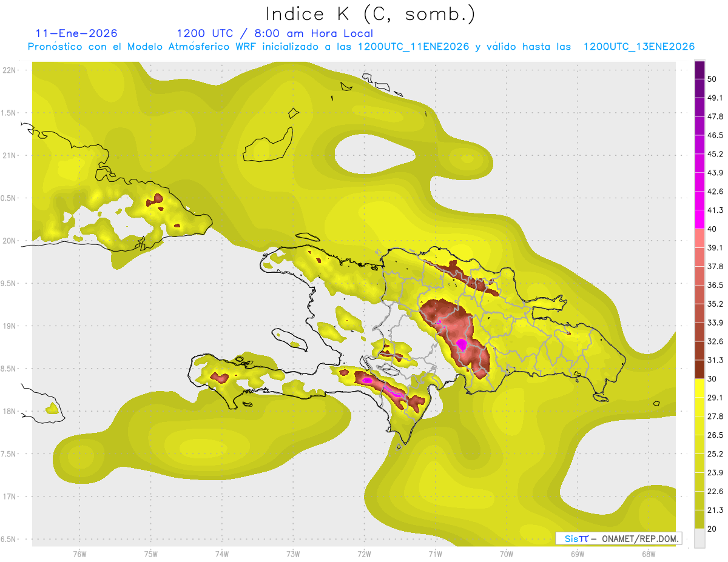Click the legend value "42.6"
Viewport: 728px width, 562px height.
[715, 192]
